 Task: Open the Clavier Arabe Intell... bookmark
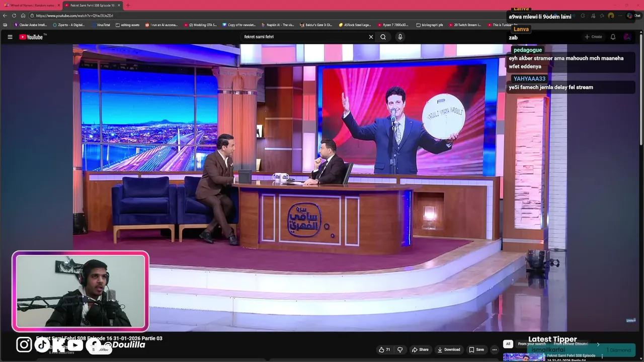click(x=31, y=25)
